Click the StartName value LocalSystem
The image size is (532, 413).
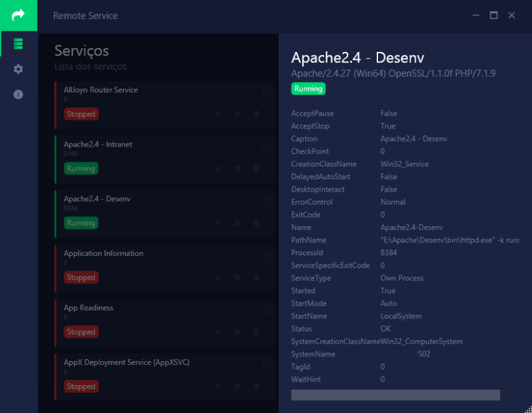(x=401, y=316)
